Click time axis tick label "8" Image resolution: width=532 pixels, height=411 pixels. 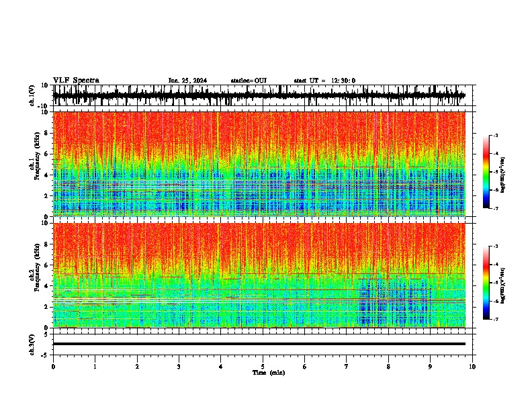(x=388, y=367)
